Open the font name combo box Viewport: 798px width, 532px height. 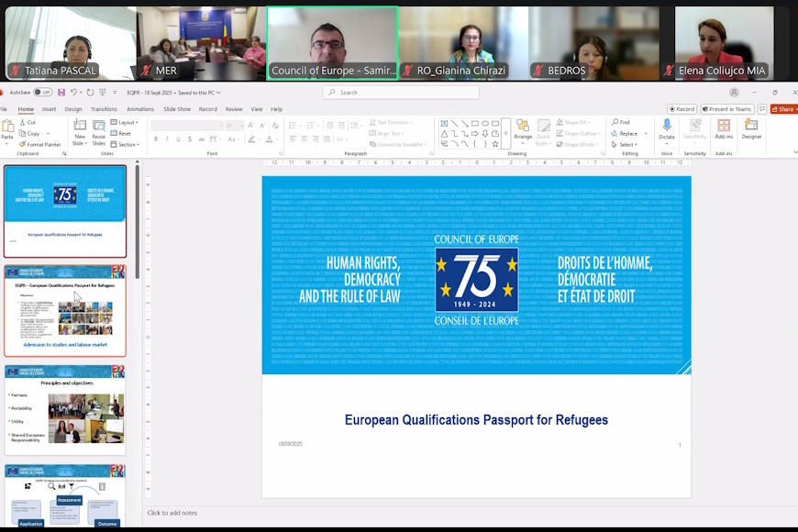pos(187,126)
